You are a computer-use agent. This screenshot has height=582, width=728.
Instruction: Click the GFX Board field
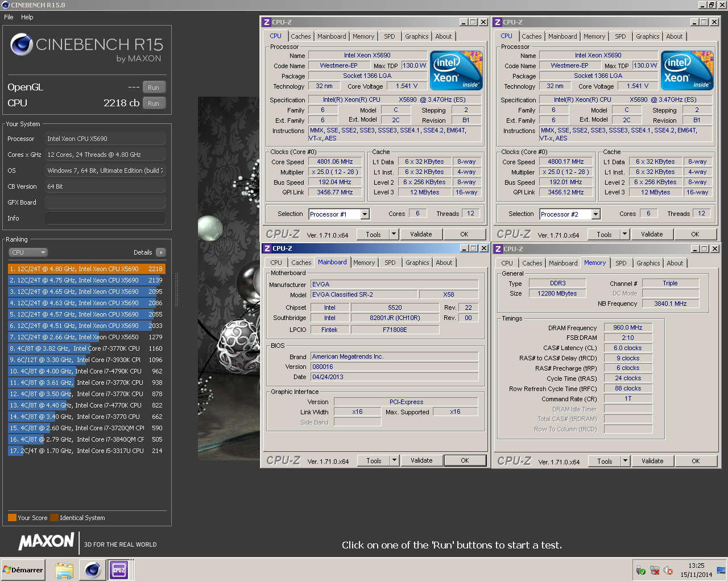(105, 202)
